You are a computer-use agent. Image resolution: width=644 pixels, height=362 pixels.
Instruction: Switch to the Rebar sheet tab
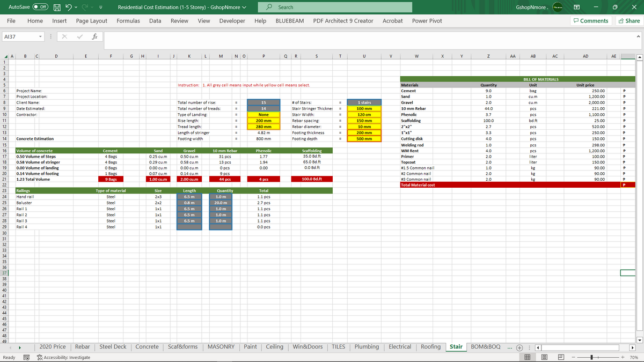pos(83,347)
